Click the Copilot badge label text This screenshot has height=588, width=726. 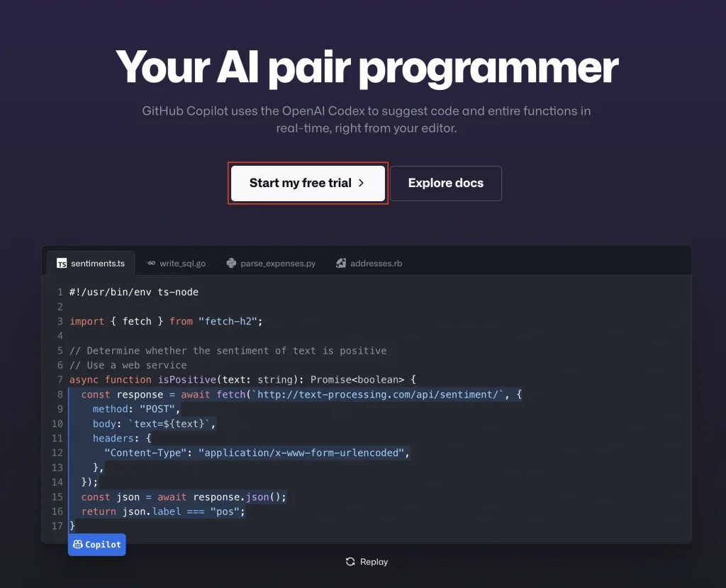point(103,545)
